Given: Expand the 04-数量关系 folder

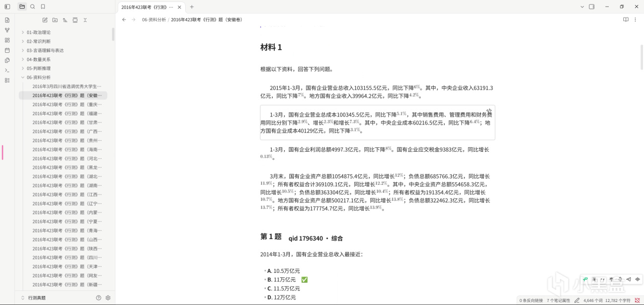Looking at the screenshot, I should [x=23, y=59].
